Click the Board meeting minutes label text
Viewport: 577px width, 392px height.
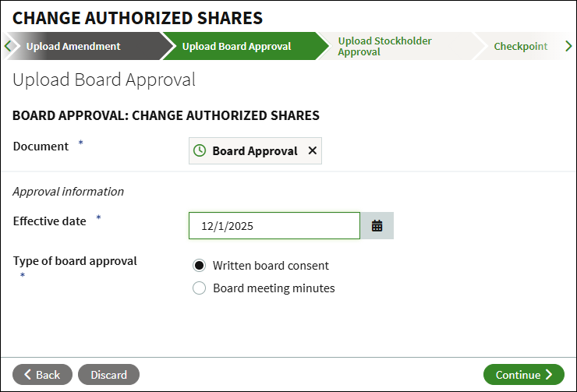pyautogui.click(x=274, y=288)
